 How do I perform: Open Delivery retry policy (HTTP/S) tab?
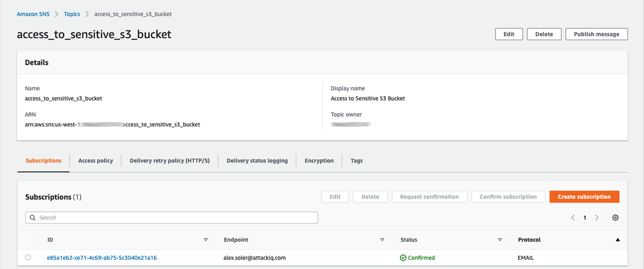coord(170,161)
